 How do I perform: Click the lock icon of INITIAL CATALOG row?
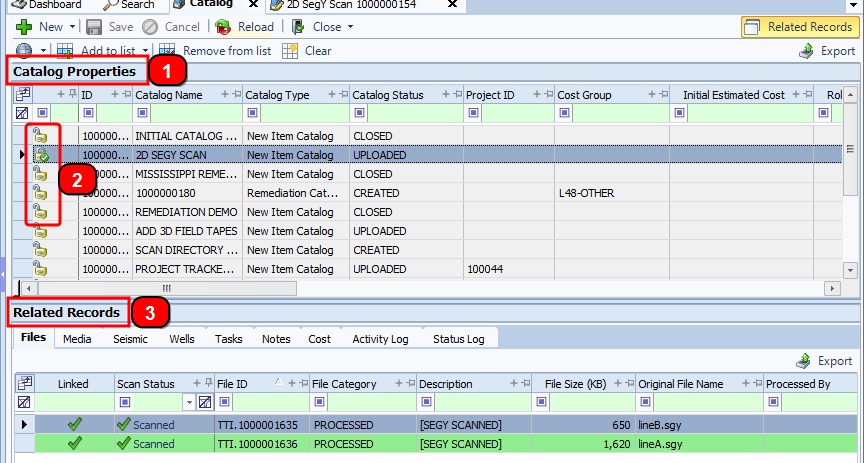click(x=39, y=135)
